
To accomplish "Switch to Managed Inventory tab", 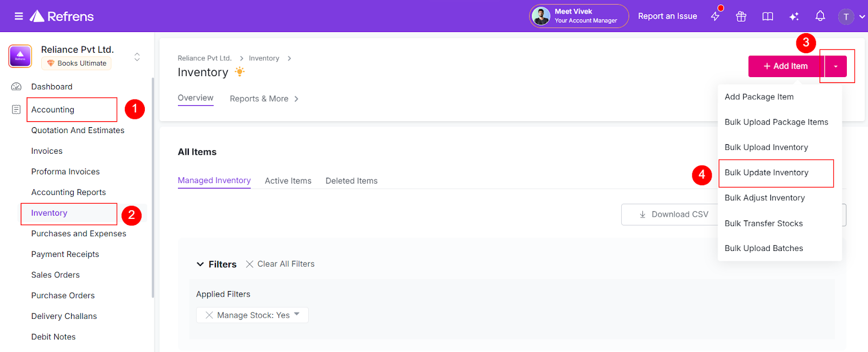I will click(214, 181).
